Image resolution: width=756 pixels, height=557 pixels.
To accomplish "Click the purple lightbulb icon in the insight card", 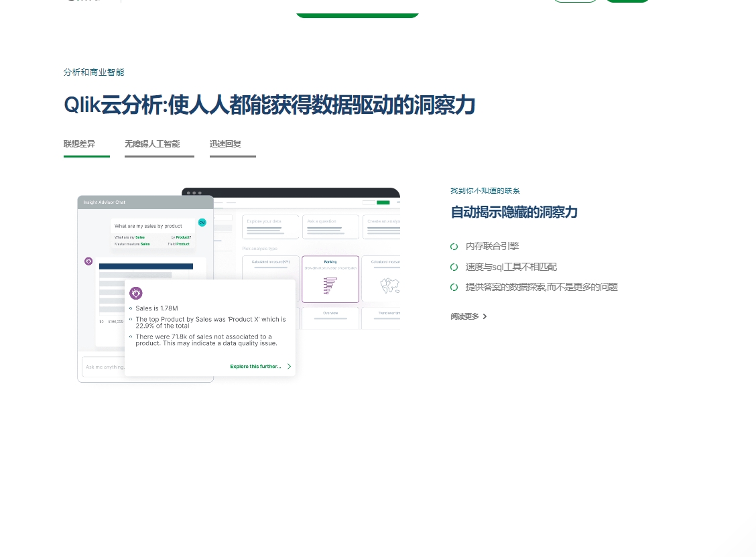I will coord(136,293).
